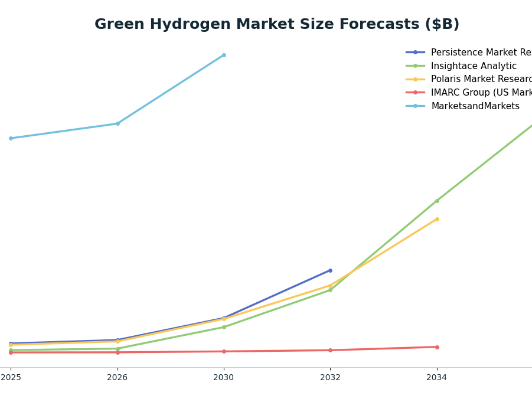Click the chart title Green Hydrogen Market Size Forecasts
Screen dimensions: 532x399
point(276,24)
